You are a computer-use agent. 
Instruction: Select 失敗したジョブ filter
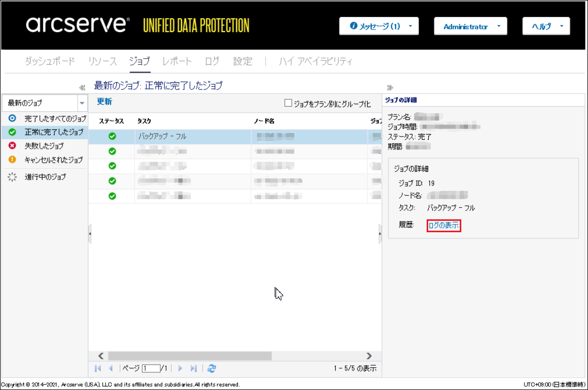pyautogui.click(x=44, y=146)
